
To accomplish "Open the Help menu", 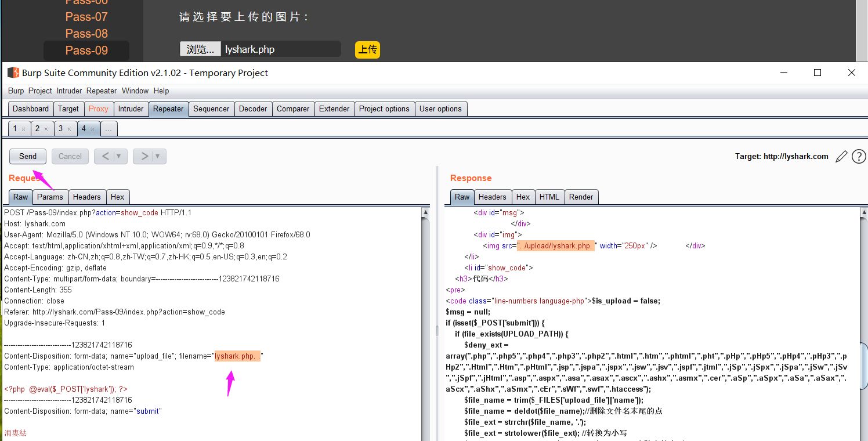I will click(x=161, y=91).
